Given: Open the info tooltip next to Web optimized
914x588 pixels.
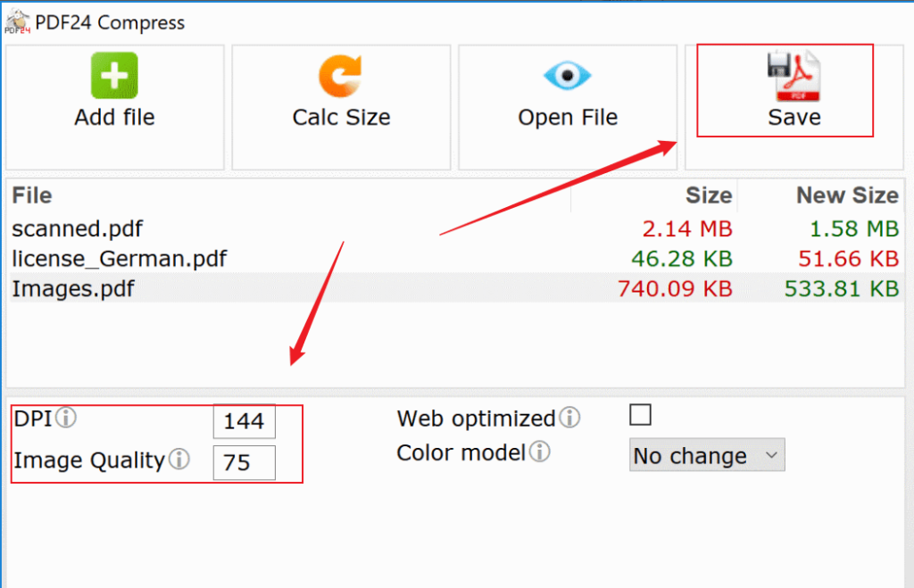Looking at the screenshot, I should [570, 417].
